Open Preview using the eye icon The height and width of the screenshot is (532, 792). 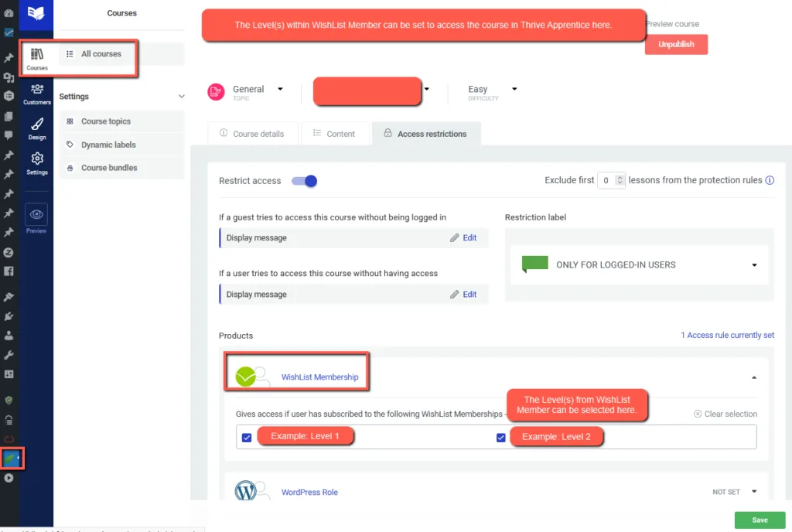36,214
